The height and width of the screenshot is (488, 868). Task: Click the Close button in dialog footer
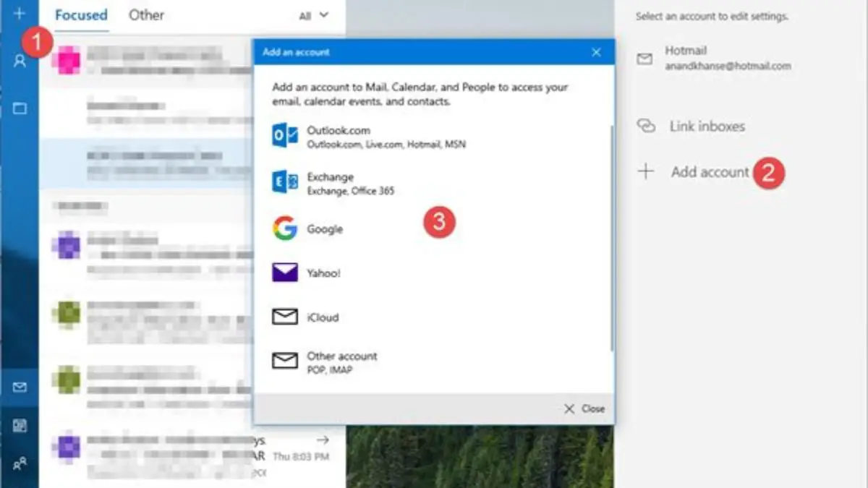584,409
